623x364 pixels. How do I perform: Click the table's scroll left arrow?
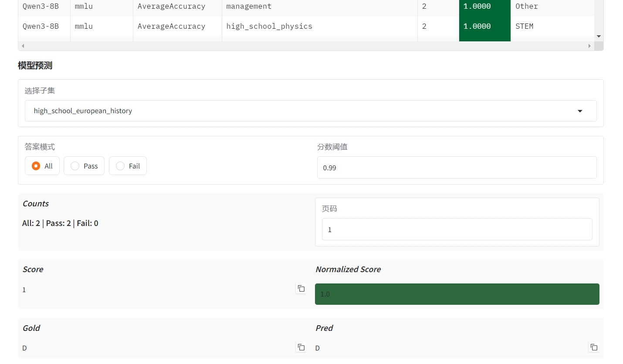click(23, 46)
